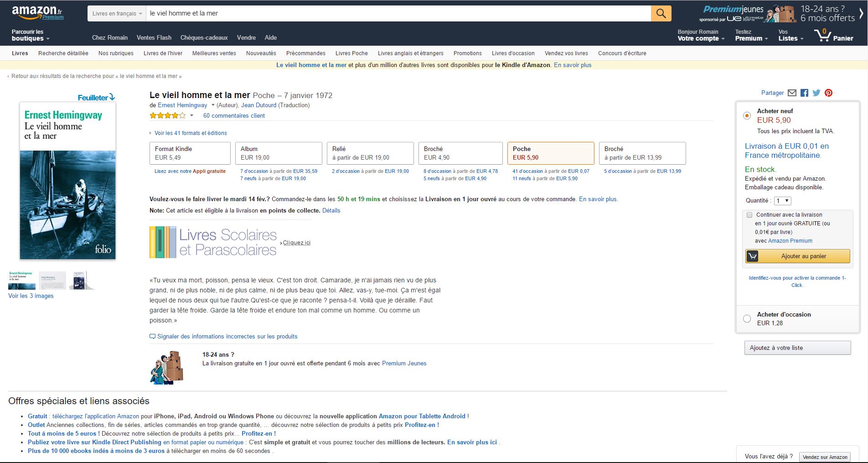Share on Facebook icon

click(804, 93)
